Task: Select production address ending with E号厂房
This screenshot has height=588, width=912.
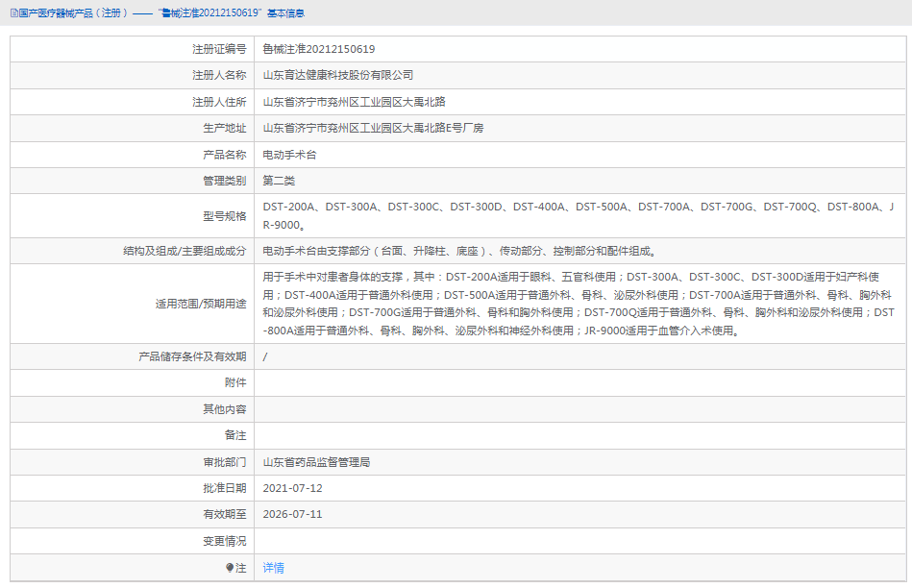Action: pos(373,128)
